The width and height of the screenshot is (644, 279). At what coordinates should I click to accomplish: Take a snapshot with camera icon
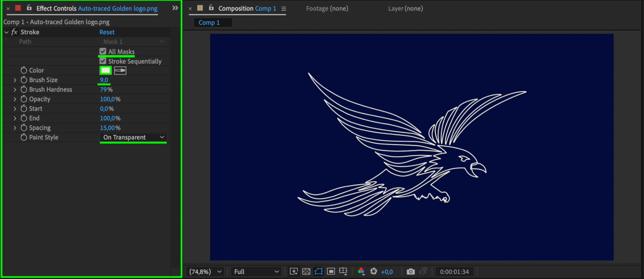(410, 272)
